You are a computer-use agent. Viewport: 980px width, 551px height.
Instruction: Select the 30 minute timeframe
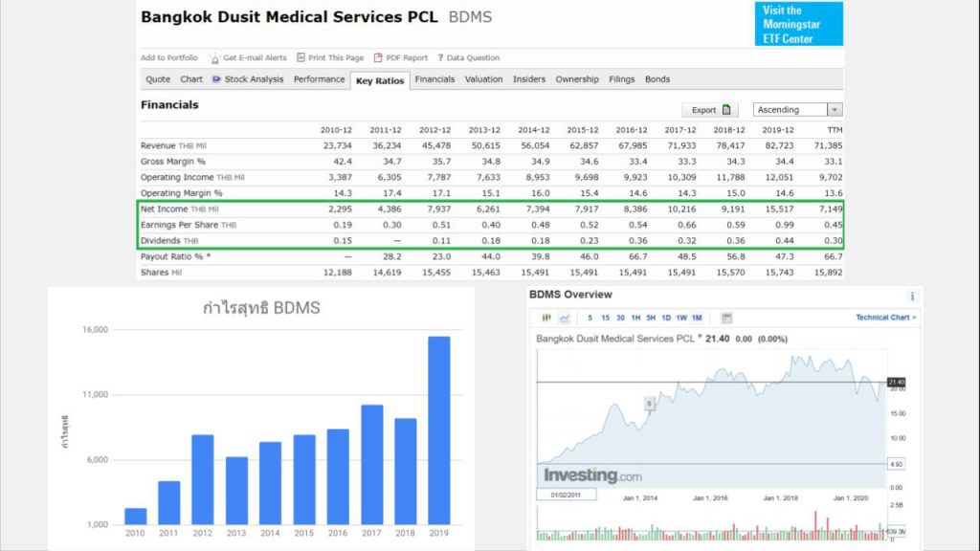coord(620,318)
